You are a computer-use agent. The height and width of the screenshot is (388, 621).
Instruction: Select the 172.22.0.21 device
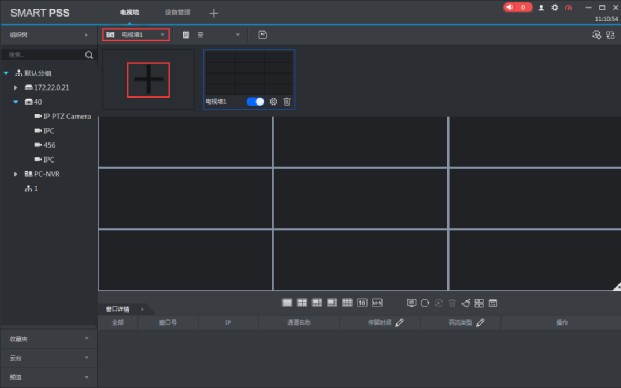point(47,87)
